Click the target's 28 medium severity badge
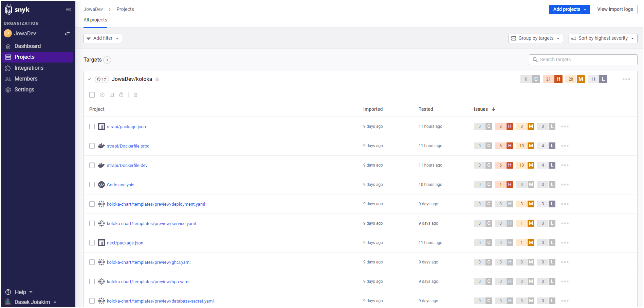The image size is (644, 308). 575,79
